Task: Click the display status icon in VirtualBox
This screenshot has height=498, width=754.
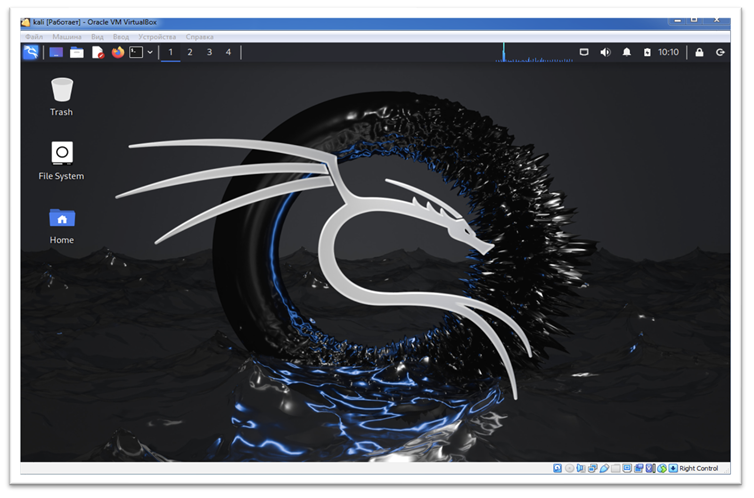Action: (x=627, y=468)
